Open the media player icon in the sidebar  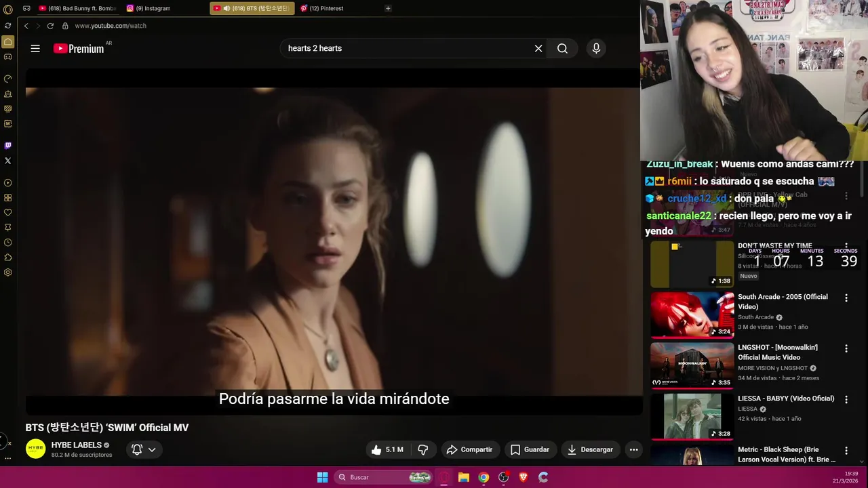pyautogui.click(x=7, y=183)
